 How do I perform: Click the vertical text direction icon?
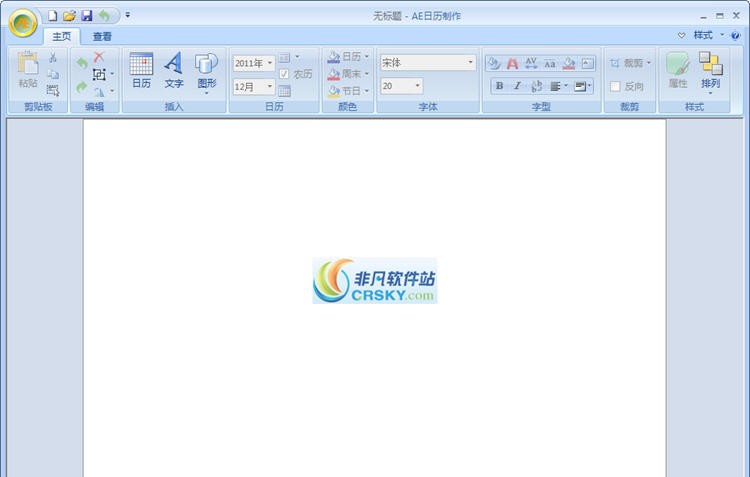pos(536,86)
